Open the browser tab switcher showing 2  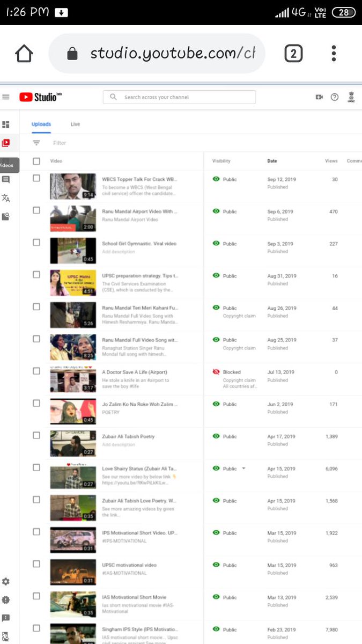[293, 53]
